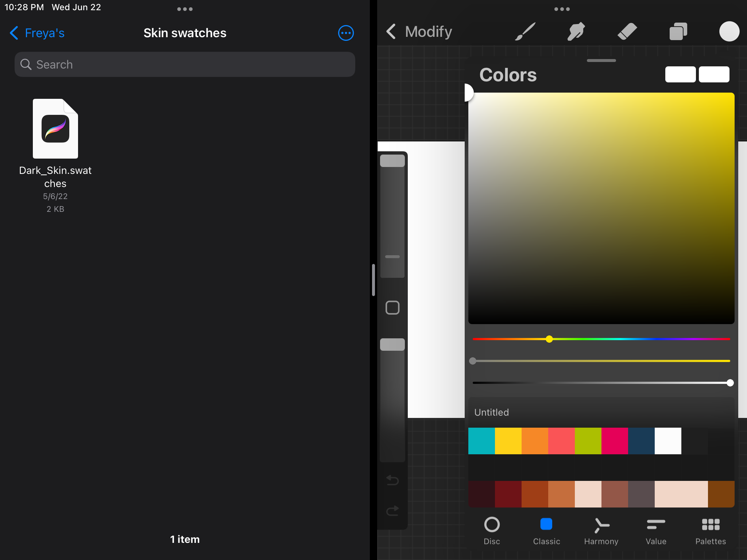Viewport: 747px width, 560px height.
Task: Switch to the Disc color tab
Action: [492, 530]
